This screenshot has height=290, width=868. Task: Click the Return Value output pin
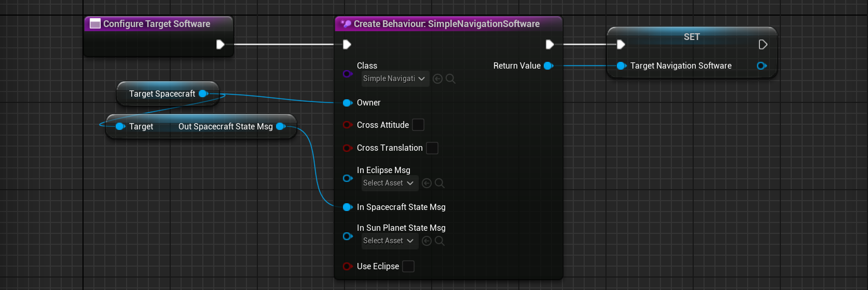click(x=548, y=66)
